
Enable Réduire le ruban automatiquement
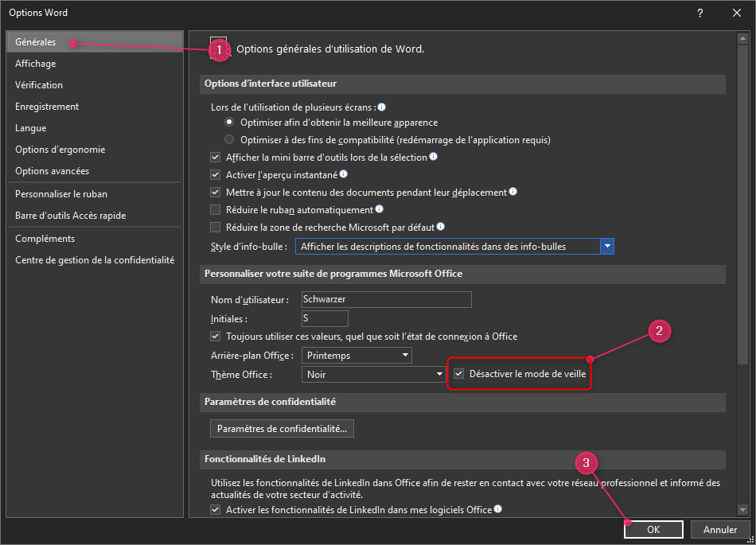tap(215, 209)
